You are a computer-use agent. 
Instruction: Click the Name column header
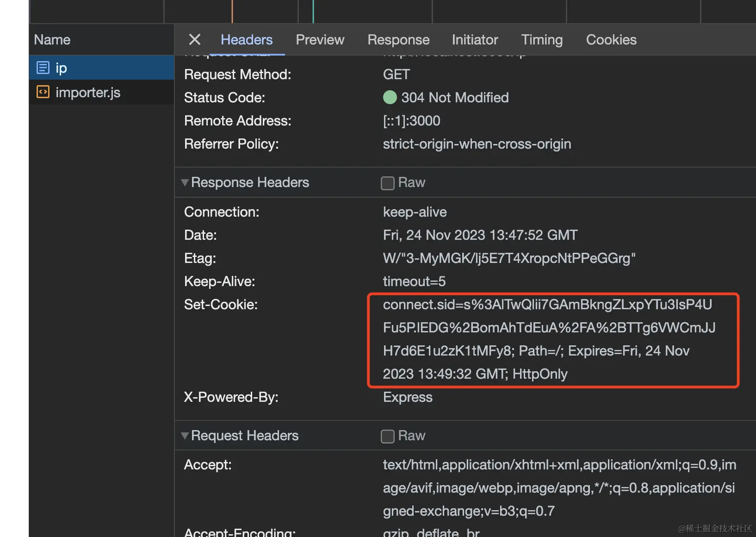[52, 40]
